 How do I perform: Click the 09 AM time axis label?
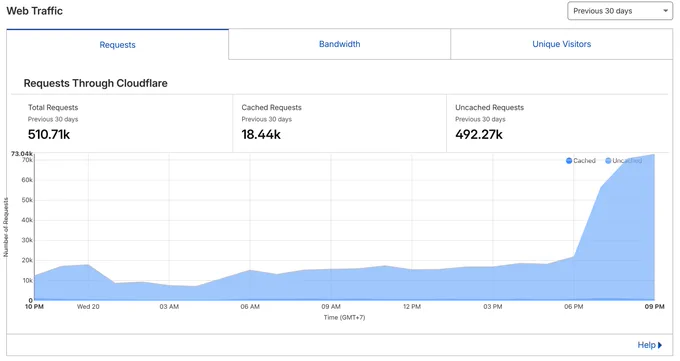point(331,307)
